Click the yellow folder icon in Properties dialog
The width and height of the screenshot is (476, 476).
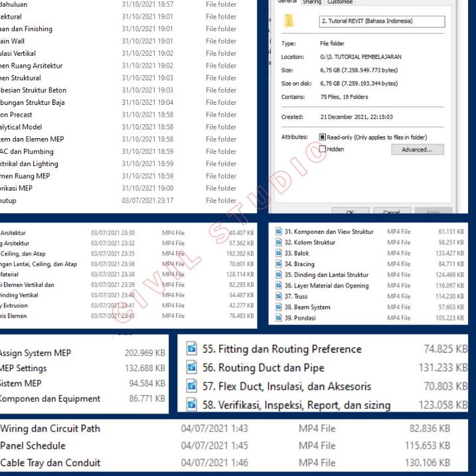pos(289,21)
